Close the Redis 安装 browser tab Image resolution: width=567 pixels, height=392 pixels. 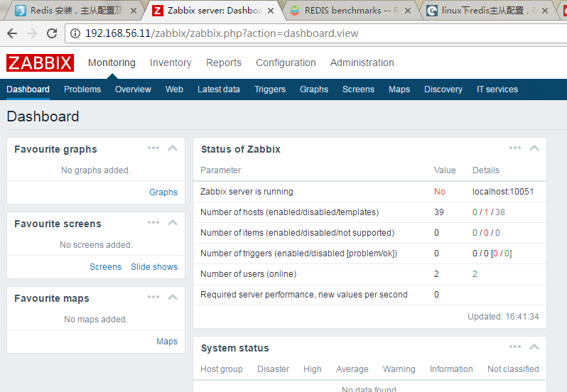pyautogui.click(x=134, y=11)
